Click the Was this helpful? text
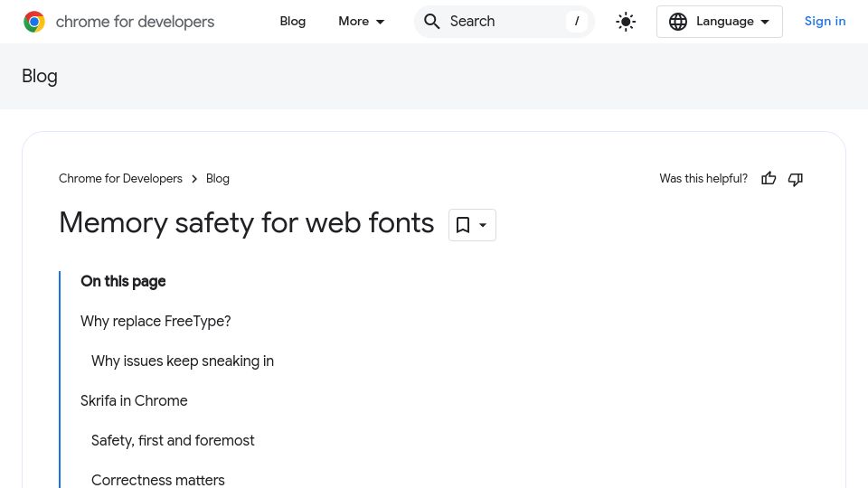 pyautogui.click(x=703, y=179)
